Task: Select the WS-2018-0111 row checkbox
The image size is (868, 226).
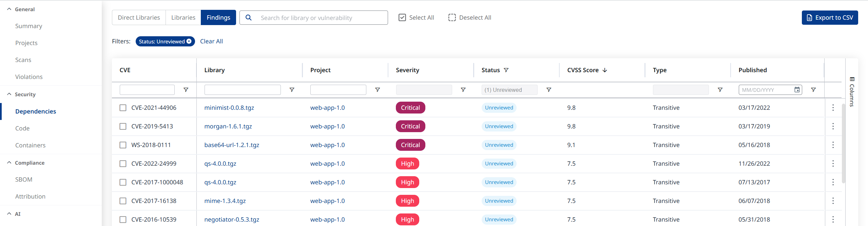Action: (x=123, y=145)
